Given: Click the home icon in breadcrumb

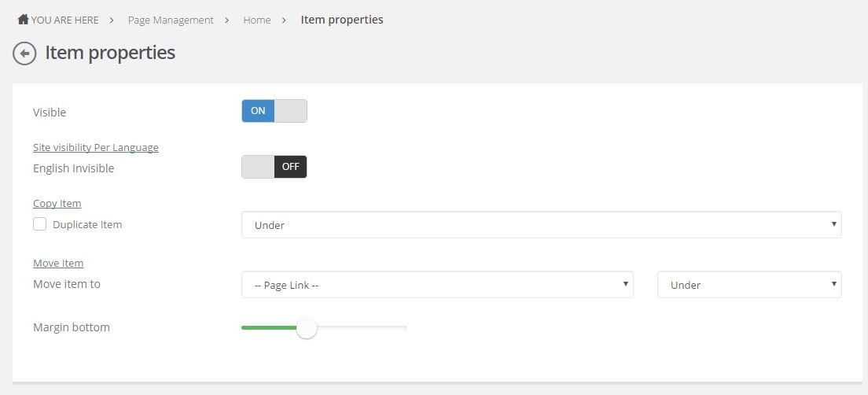Looking at the screenshot, I should 24,20.
